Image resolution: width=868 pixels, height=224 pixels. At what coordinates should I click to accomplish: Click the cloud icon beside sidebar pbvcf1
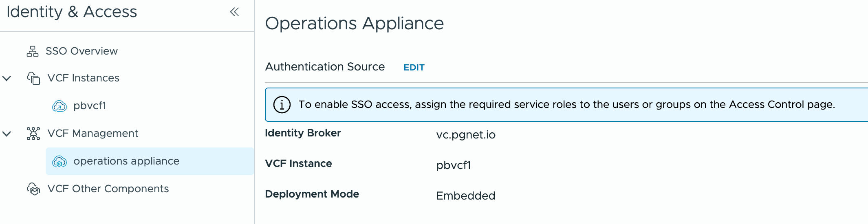click(59, 106)
